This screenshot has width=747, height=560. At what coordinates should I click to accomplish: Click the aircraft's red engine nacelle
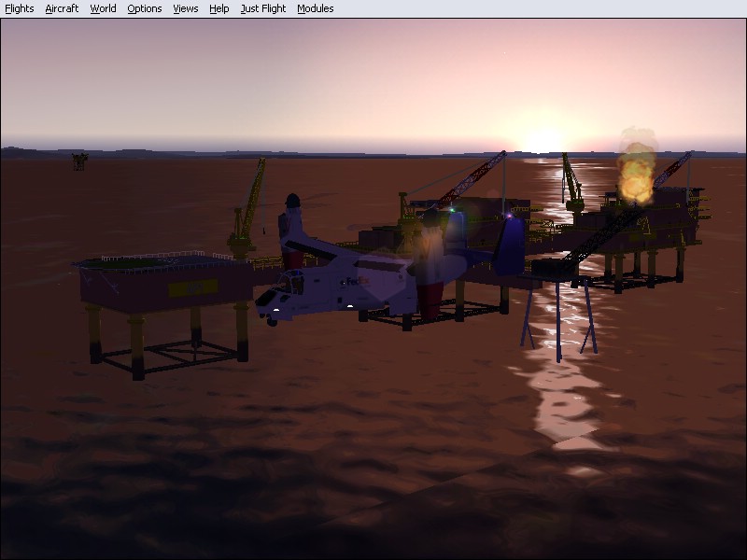pyautogui.click(x=431, y=301)
